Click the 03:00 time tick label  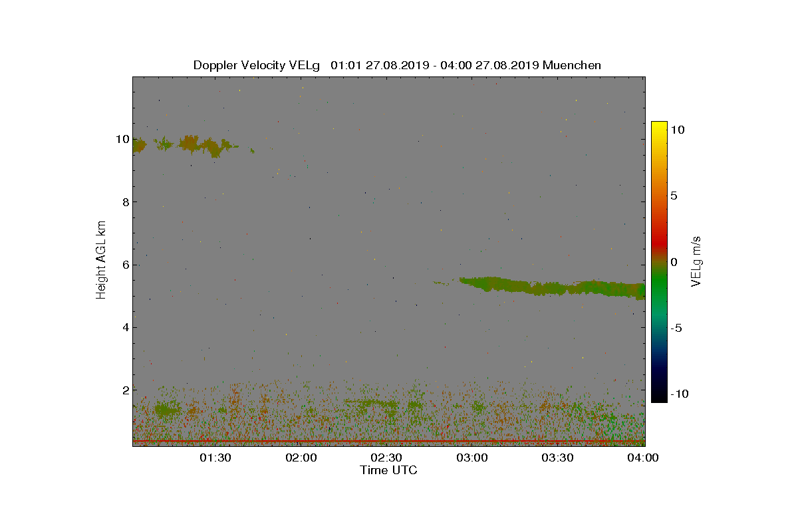point(472,458)
